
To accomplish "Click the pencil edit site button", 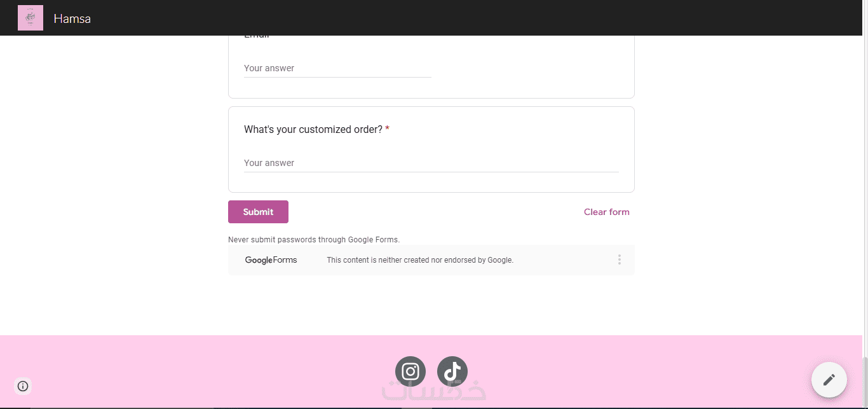I will coord(829,380).
